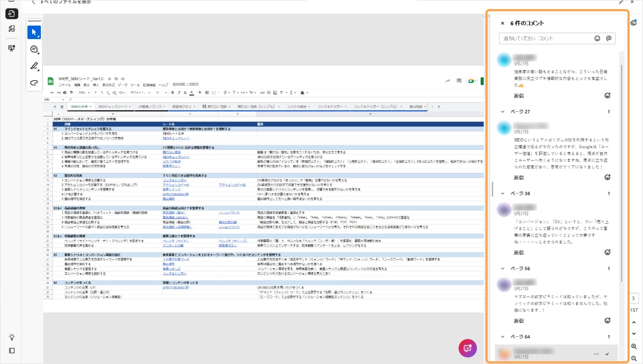Image resolution: width=643 pixels, height=364 pixels.
Task: Select the arrow selection tool
Action: pyautogui.click(x=34, y=32)
